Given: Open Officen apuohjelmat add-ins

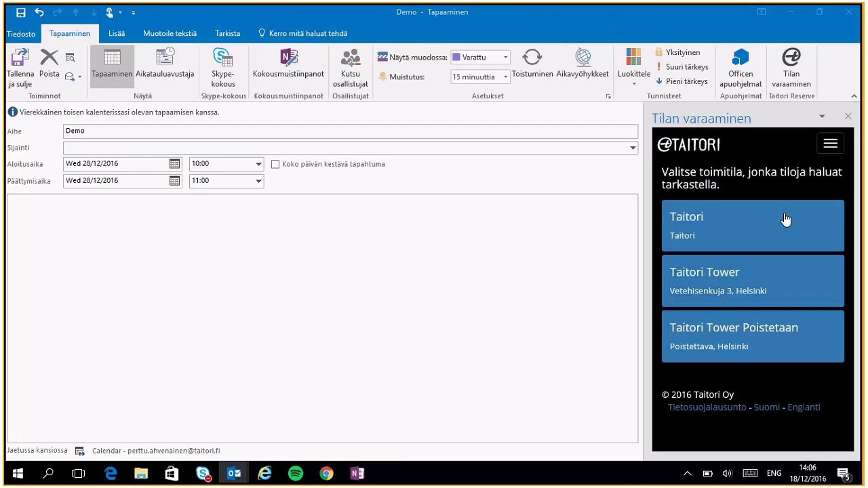Looking at the screenshot, I should coord(741,68).
